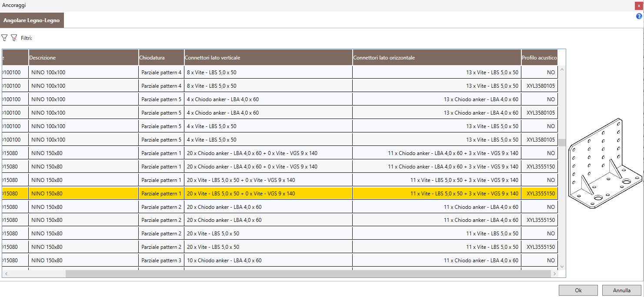Click the horizontal scrollbar left arrow

tap(6, 274)
